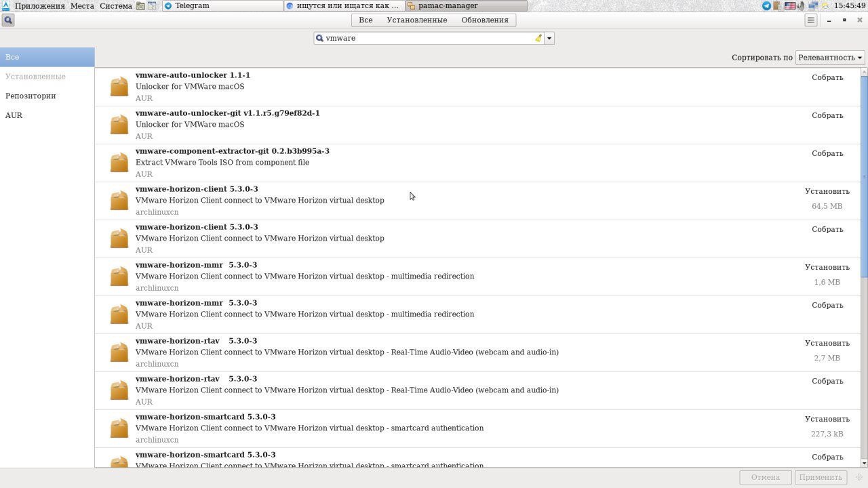
Task: Click archlinuxcn vmware-horizon-rtav package icon
Action: 119,352
